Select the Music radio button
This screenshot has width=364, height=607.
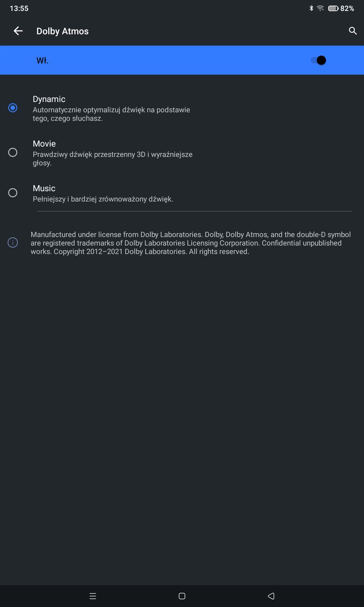point(13,193)
